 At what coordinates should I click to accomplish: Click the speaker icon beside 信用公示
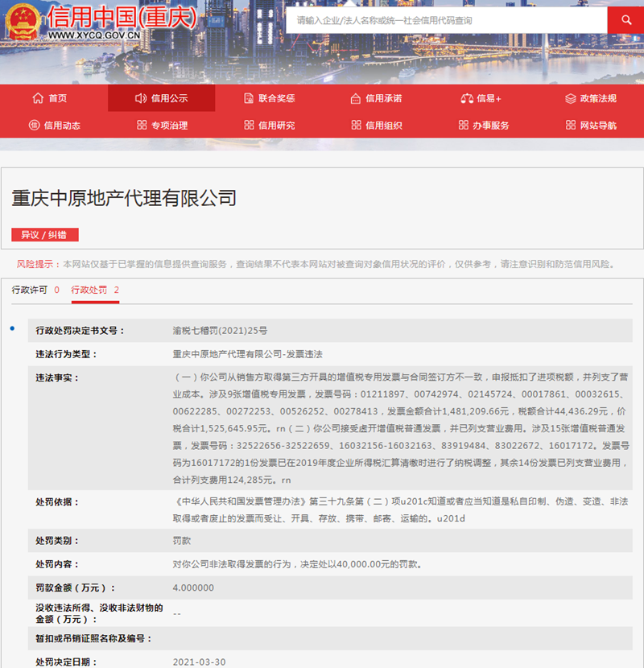pos(141,98)
